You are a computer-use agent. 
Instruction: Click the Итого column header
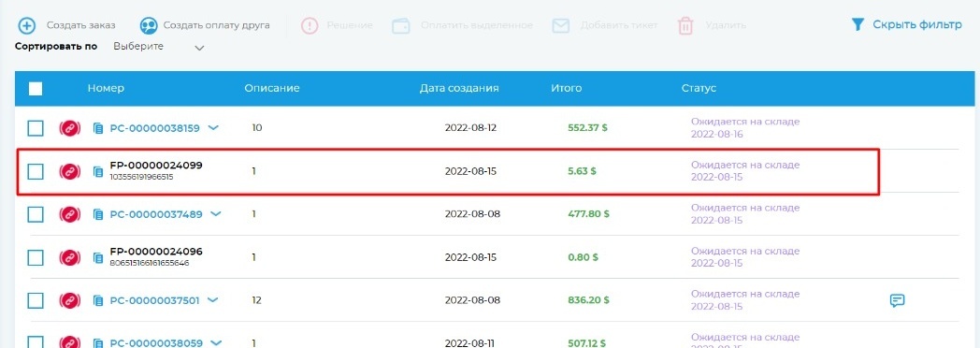pos(567,88)
